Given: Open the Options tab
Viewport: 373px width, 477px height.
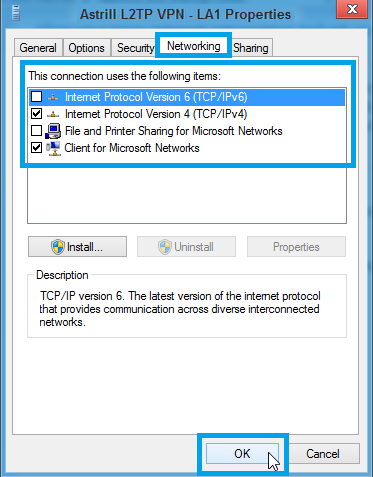Looking at the screenshot, I should point(86,48).
